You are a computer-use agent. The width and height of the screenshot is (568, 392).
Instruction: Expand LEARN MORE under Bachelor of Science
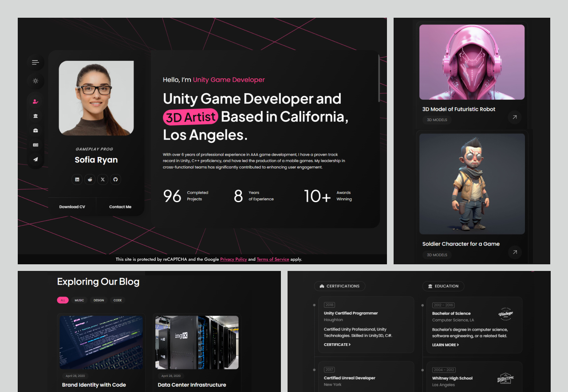tap(445, 345)
